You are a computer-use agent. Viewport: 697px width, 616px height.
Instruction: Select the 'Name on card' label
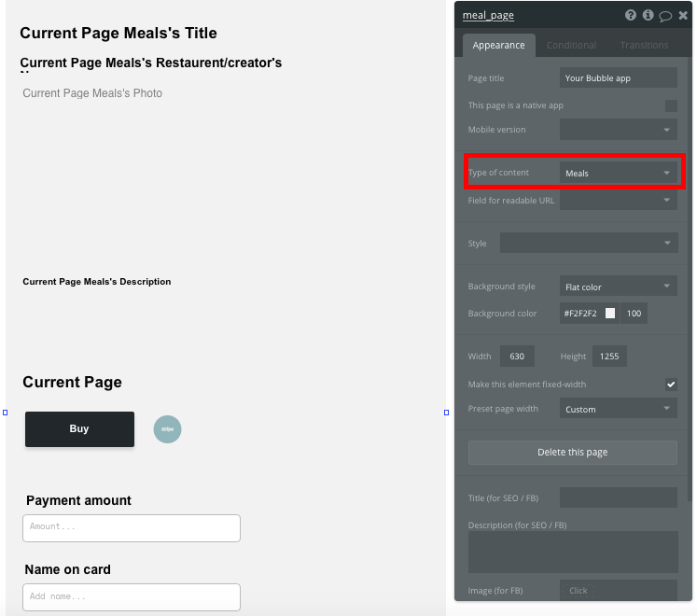coord(67,569)
